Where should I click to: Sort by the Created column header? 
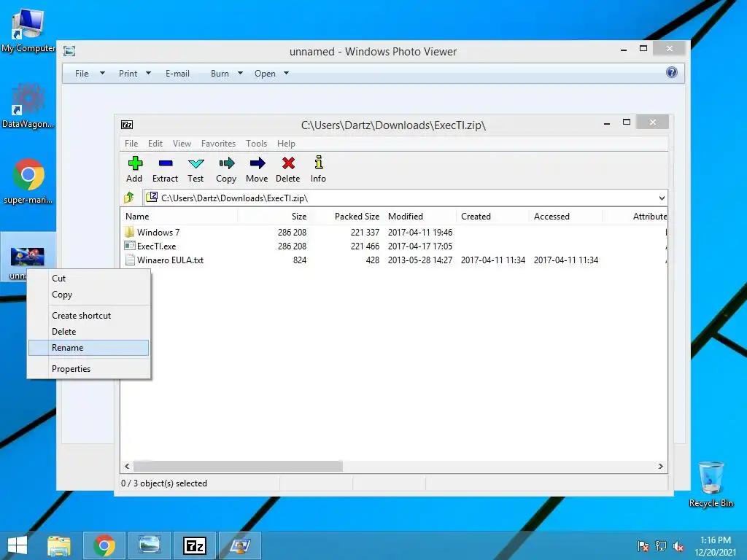tap(492, 216)
